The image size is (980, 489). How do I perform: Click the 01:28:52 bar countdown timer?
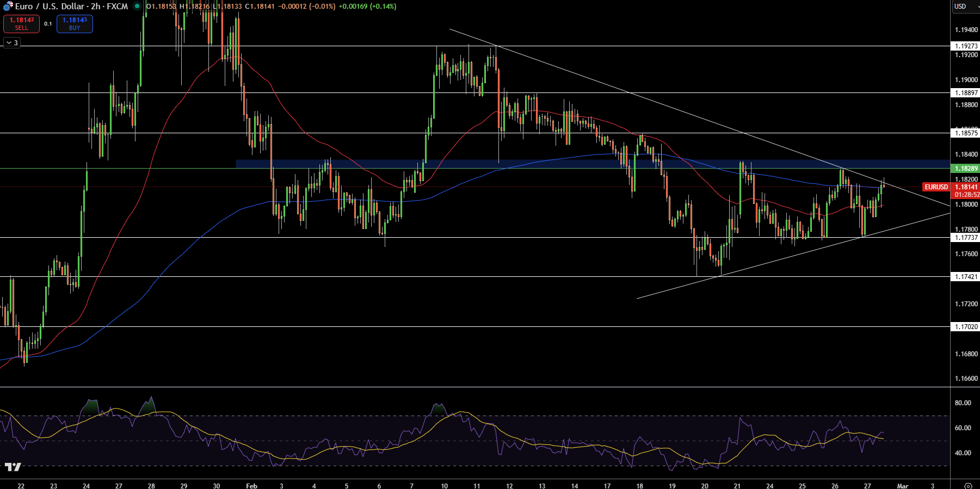coord(966,195)
